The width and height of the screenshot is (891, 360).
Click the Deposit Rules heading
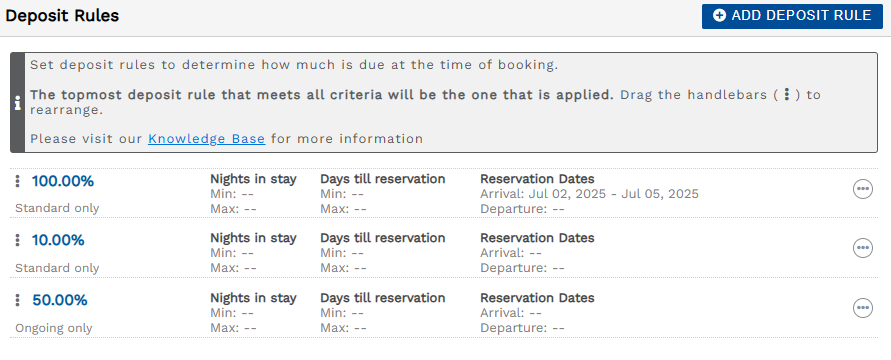[62, 16]
